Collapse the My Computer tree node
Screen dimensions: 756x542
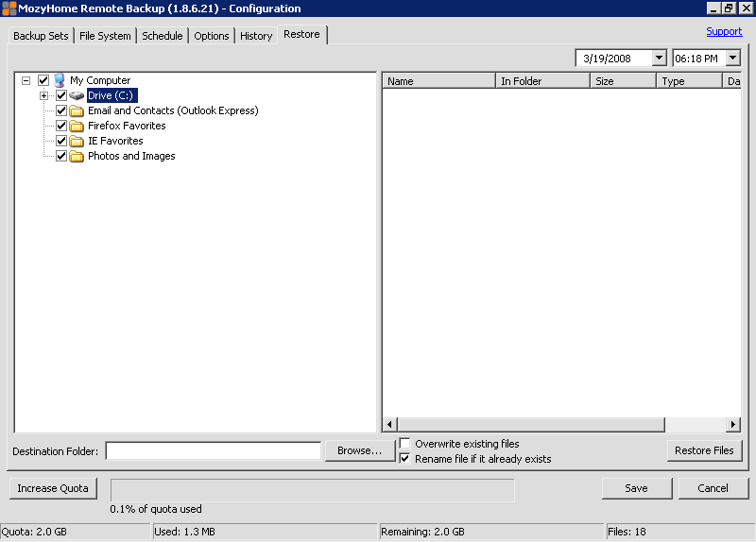click(x=26, y=80)
